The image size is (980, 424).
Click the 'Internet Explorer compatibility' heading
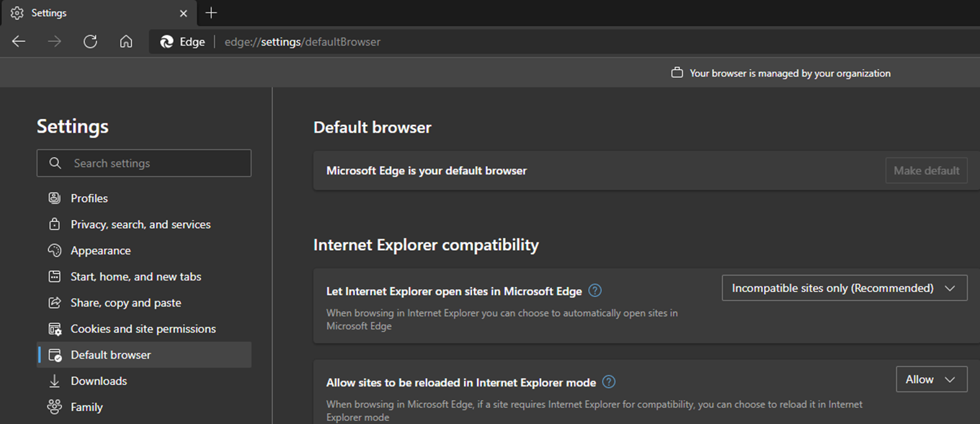tap(426, 245)
